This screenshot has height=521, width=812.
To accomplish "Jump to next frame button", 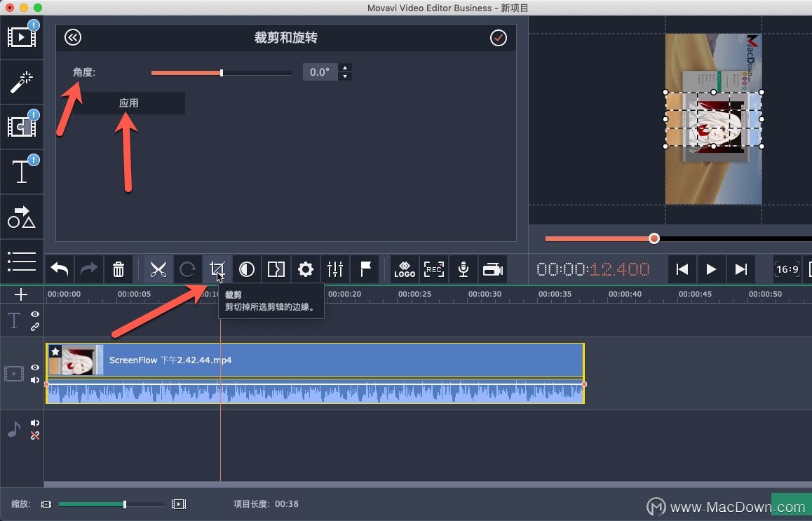I will coord(741,269).
